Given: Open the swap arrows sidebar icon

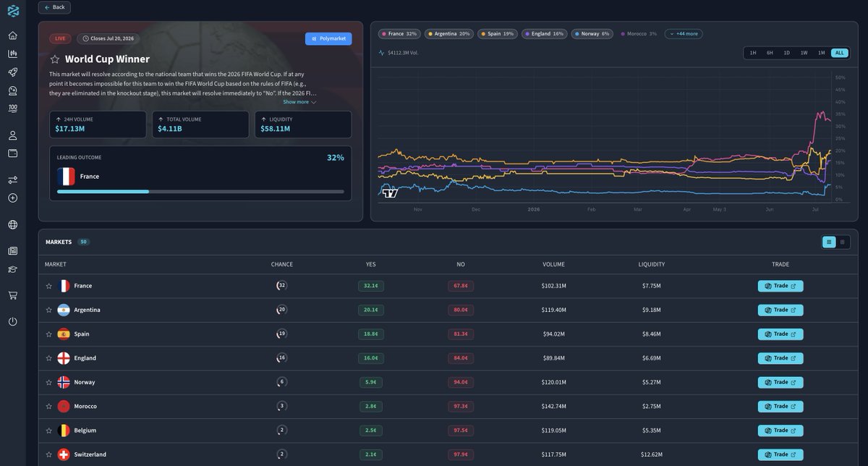Looking at the screenshot, I should 12,179.
